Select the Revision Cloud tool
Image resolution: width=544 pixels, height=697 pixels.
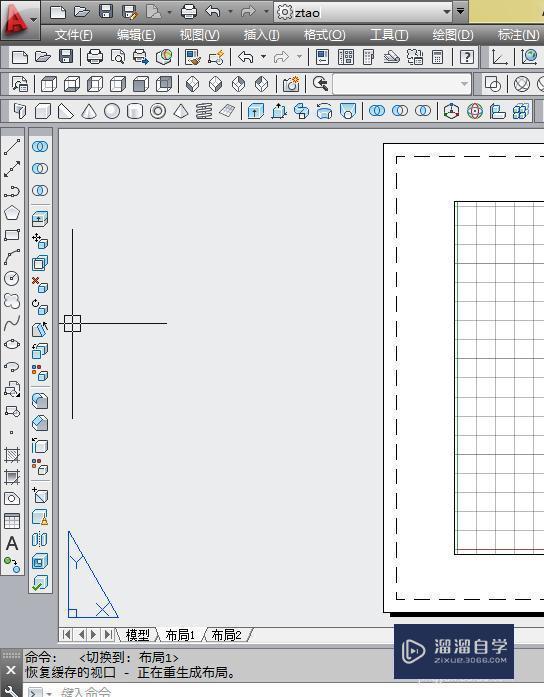12,301
